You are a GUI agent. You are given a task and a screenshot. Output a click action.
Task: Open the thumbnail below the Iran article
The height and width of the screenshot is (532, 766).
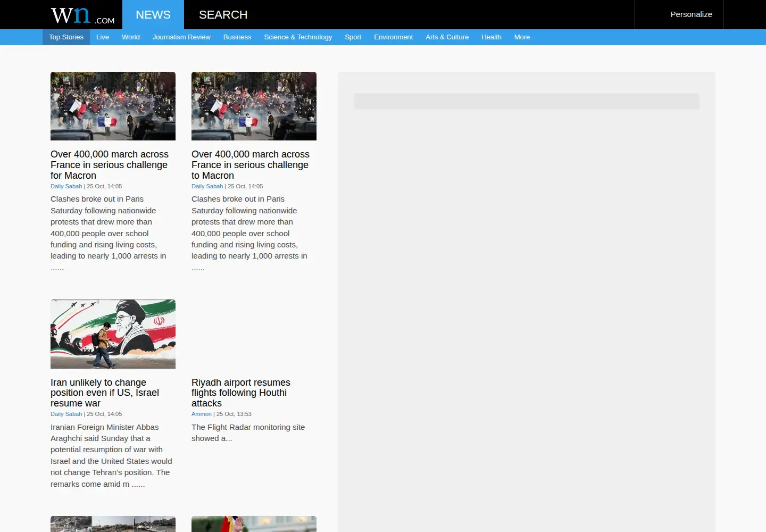pyautogui.click(x=113, y=524)
